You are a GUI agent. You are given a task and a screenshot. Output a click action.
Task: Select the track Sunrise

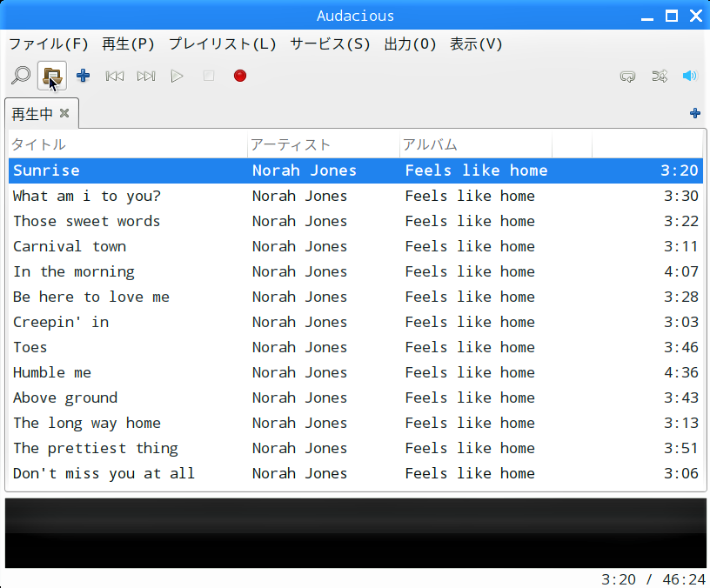(356, 170)
